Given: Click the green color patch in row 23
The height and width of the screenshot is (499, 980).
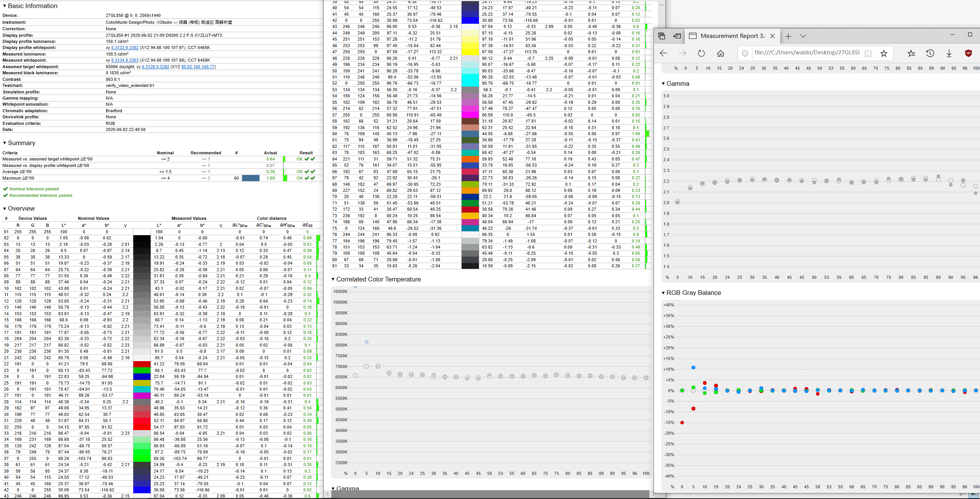Looking at the screenshot, I should tap(142, 370).
